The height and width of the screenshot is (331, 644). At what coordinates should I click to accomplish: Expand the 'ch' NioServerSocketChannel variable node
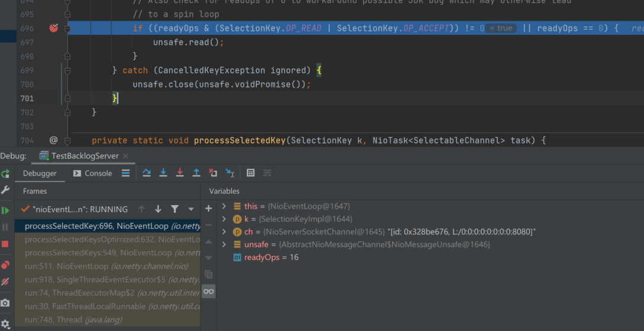pos(224,232)
